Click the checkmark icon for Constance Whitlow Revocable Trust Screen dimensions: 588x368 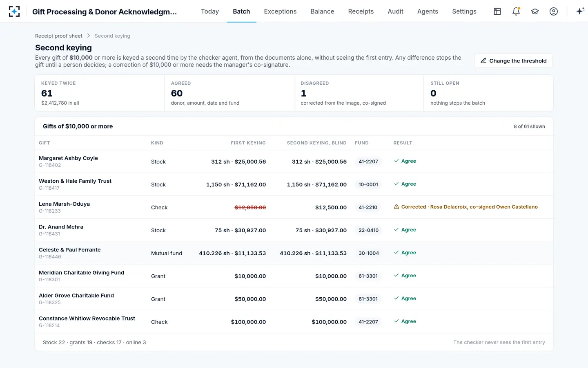396,321
